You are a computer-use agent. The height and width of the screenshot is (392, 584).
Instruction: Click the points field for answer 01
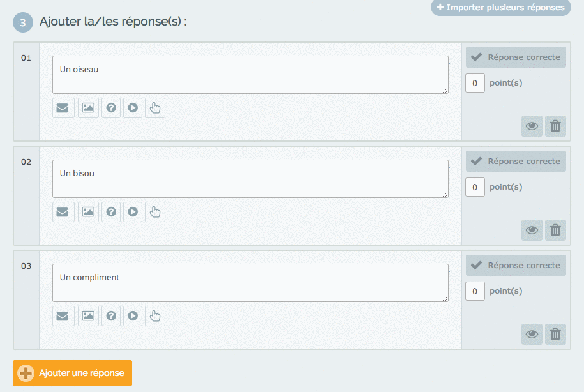(x=475, y=83)
